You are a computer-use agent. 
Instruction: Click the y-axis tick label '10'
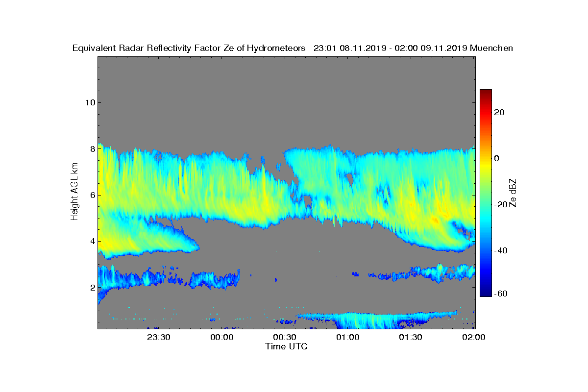point(89,102)
